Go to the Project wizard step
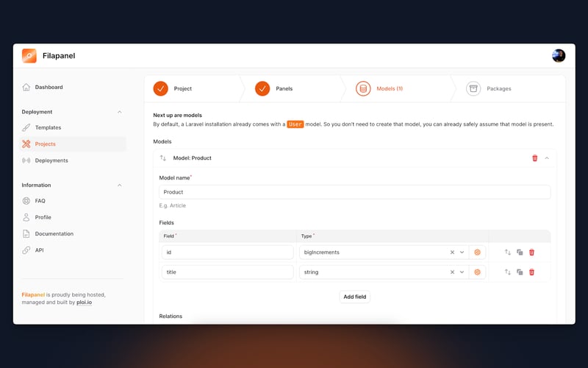 [x=182, y=88]
